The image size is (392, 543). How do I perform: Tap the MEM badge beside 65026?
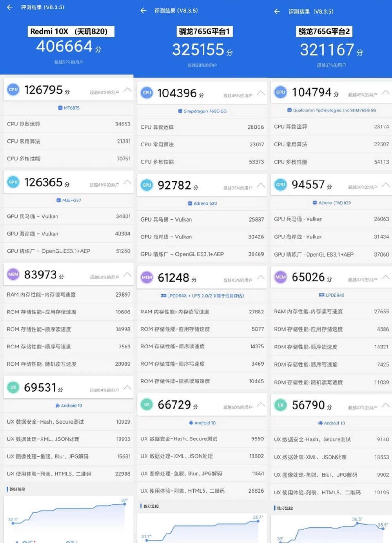coord(281,277)
